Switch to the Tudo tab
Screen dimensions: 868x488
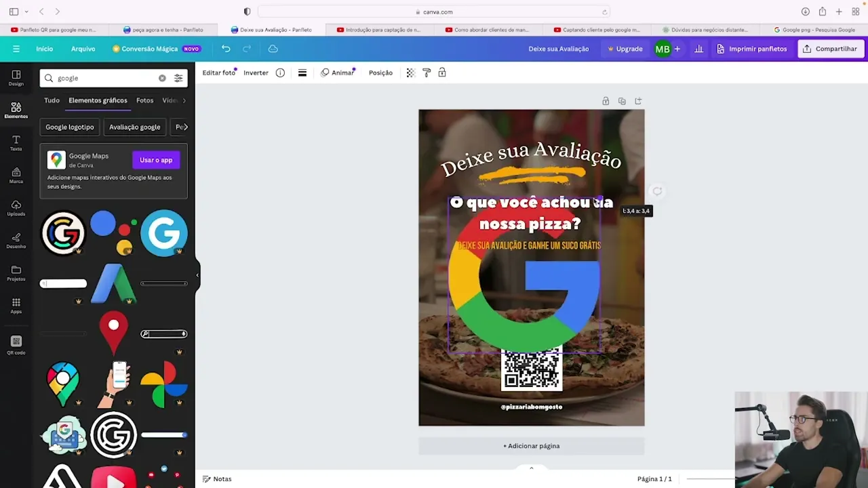point(52,100)
